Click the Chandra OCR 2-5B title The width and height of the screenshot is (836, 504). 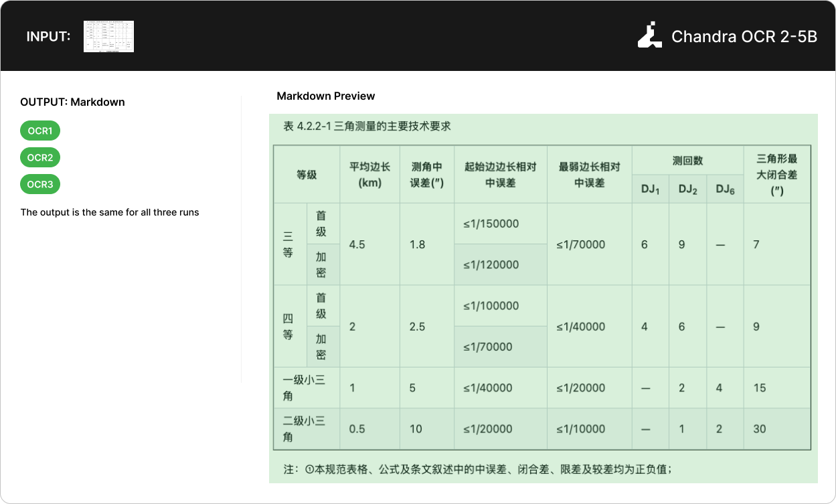(x=744, y=37)
